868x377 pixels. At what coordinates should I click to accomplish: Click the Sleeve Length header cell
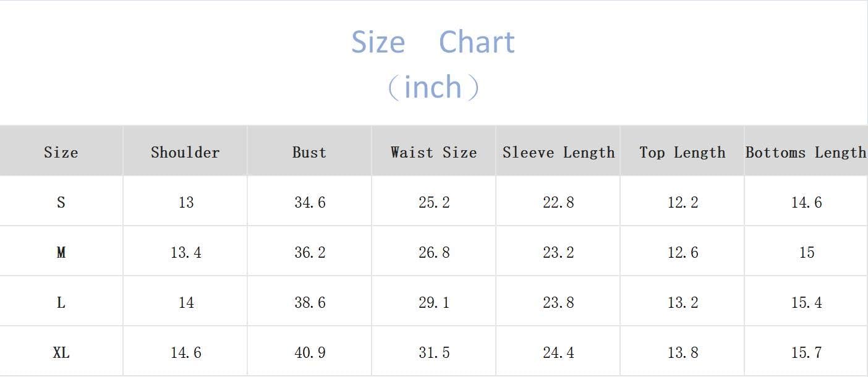558,152
